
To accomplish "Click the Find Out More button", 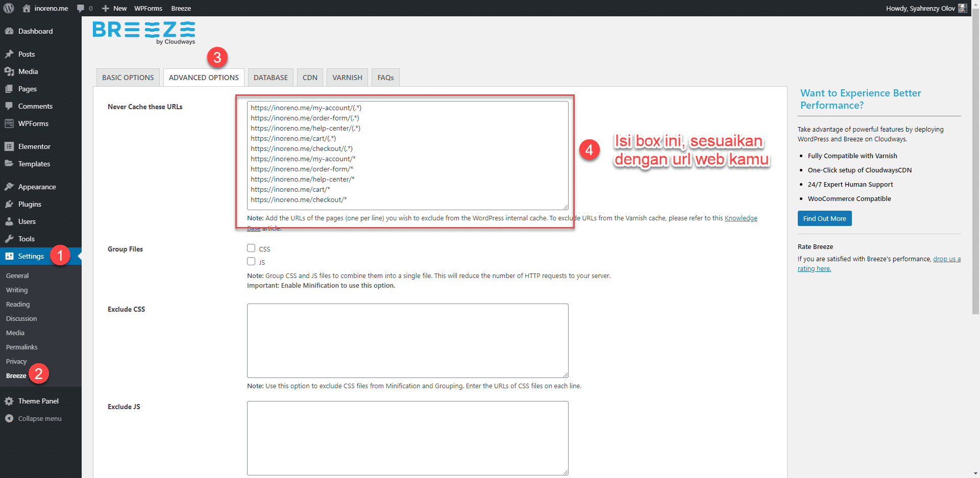I will (824, 218).
